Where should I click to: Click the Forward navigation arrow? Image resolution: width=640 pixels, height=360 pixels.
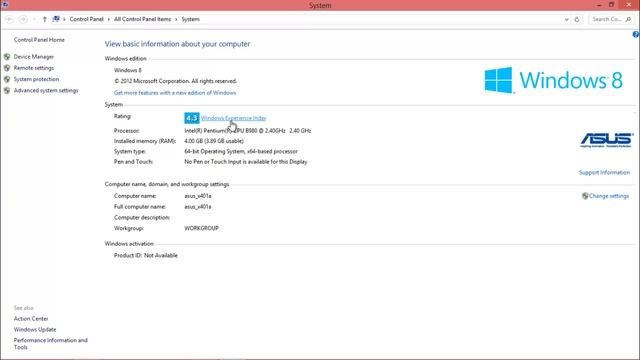pos(23,19)
